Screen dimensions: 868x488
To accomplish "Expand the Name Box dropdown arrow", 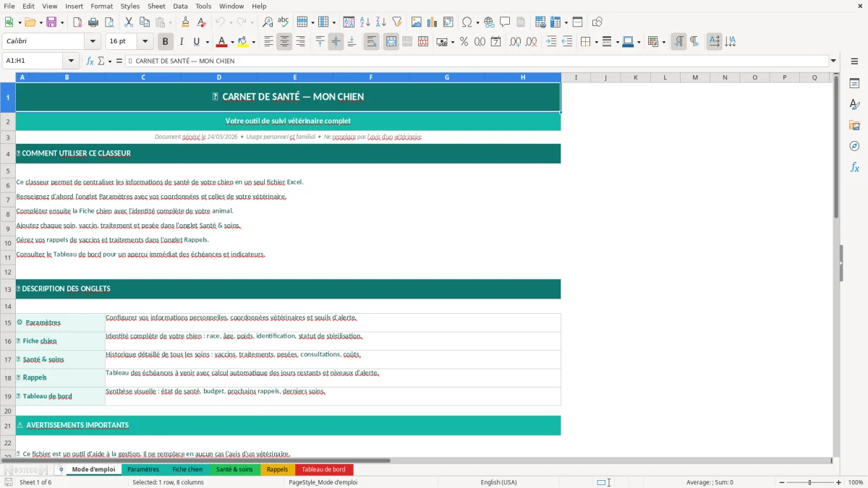I will point(71,61).
